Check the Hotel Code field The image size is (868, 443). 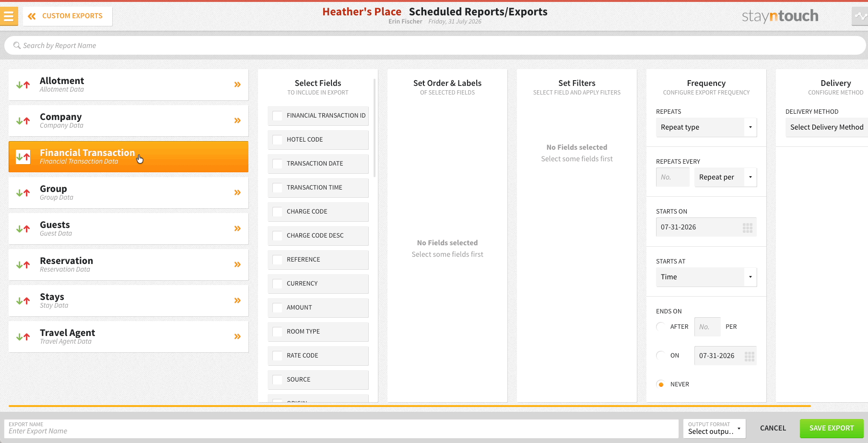click(277, 140)
